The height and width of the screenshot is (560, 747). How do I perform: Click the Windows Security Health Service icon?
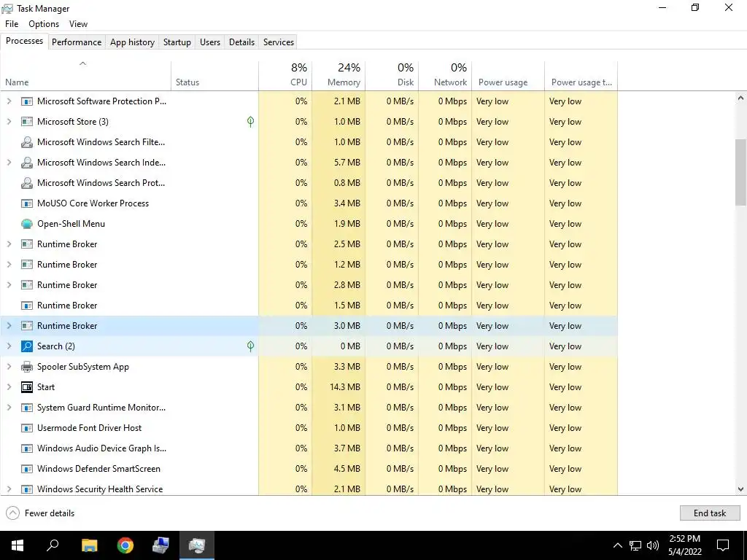click(27, 489)
